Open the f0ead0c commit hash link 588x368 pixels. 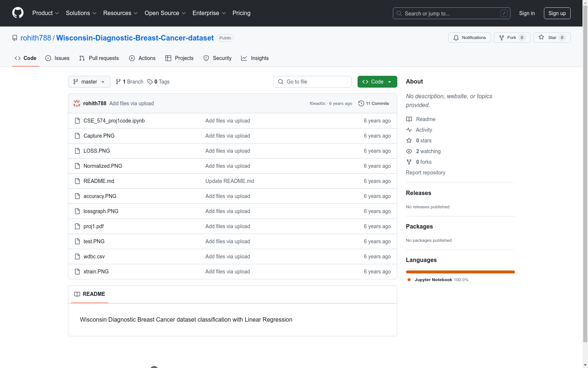point(318,103)
